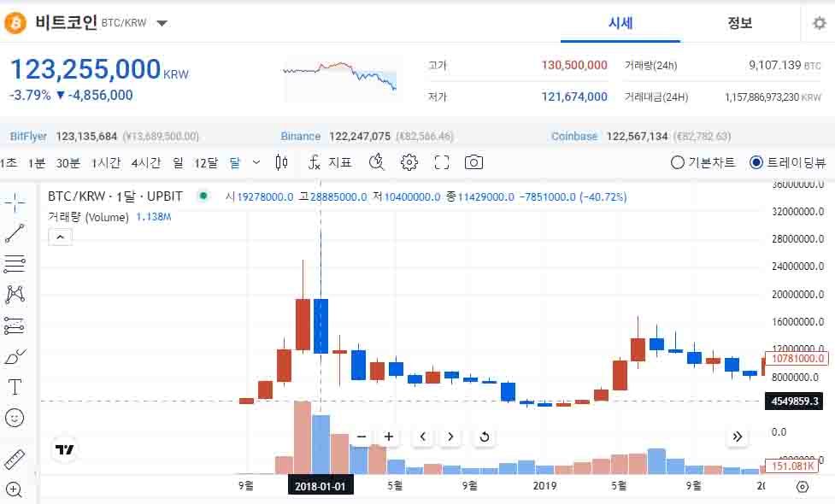
Task: Jump to latest bar with double arrow
Action: point(737,437)
